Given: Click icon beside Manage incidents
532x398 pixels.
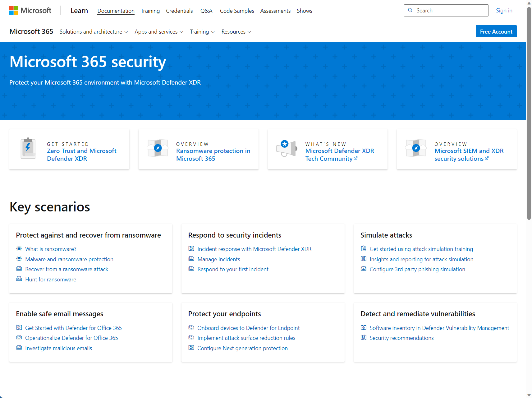Looking at the screenshot, I should coord(191,259).
